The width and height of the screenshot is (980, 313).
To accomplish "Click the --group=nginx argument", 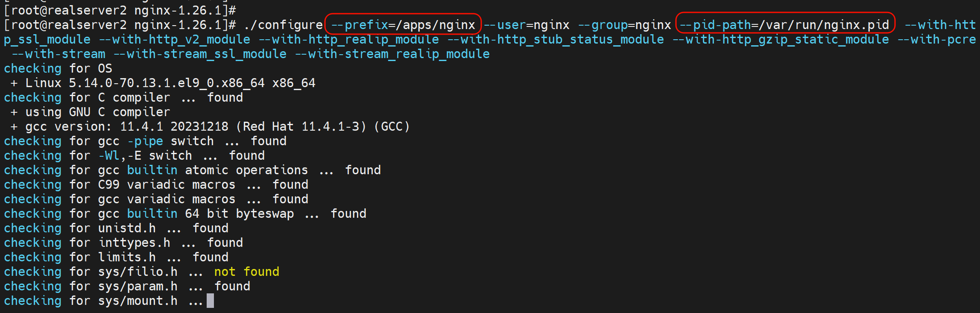I will click(x=624, y=25).
